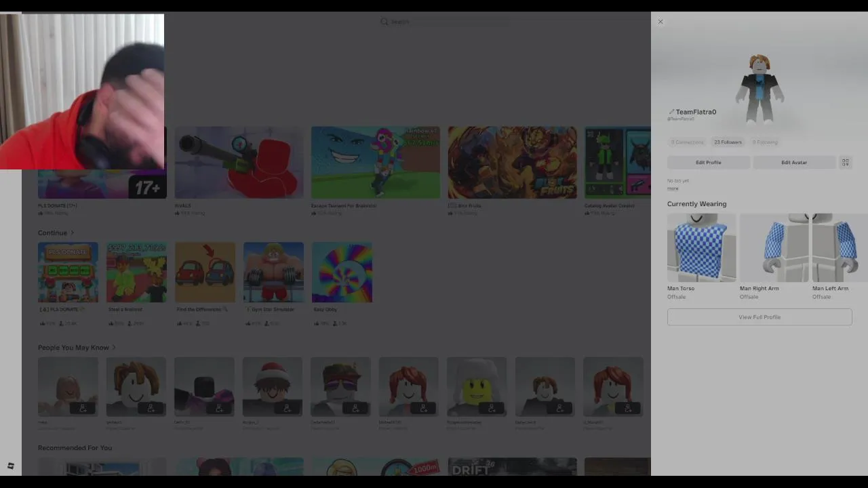Image resolution: width=868 pixels, height=488 pixels.
Task: Open the Catalog Avatar Creator thumbnail
Action: pos(617,163)
